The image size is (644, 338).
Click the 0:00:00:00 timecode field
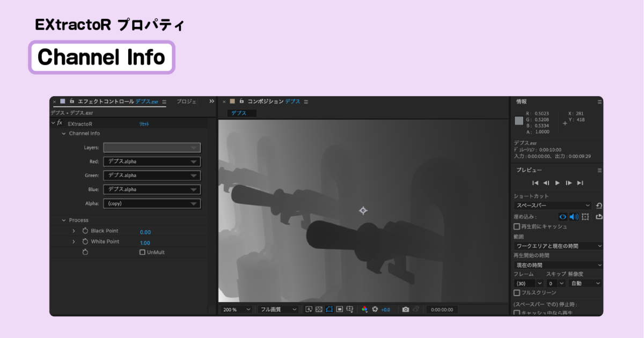tap(442, 310)
